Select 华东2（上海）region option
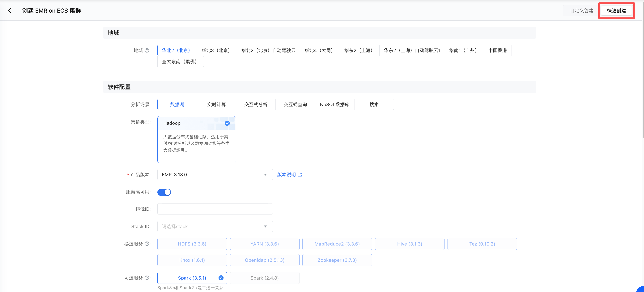The image size is (644, 292). tap(359, 50)
